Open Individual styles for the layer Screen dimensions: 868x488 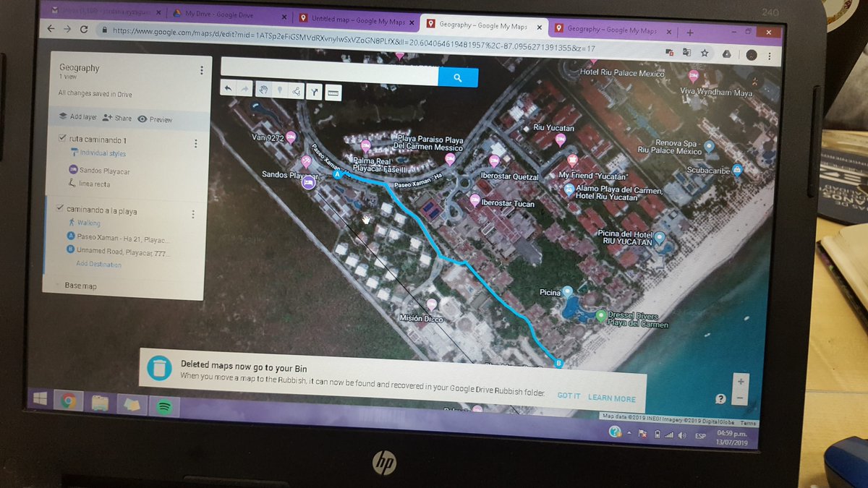pyautogui.click(x=98, y=153)
